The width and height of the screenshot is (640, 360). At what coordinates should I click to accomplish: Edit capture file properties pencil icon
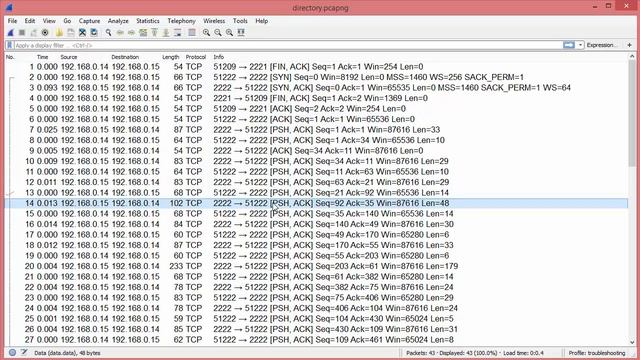24,353
